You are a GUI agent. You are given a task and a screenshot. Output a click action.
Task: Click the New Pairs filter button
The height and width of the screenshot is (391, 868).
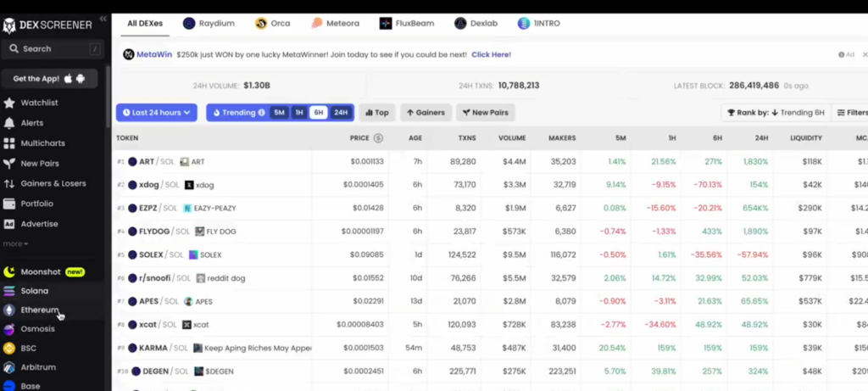click(x=485, y=113)
